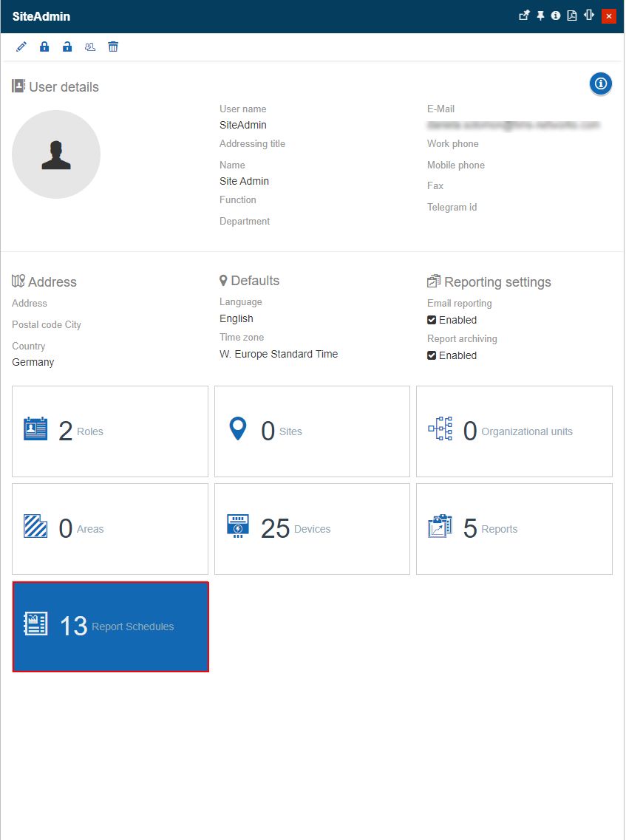Click the white info icon in title bar
This screenshot has height=840, width=626.
click(556, 16)
